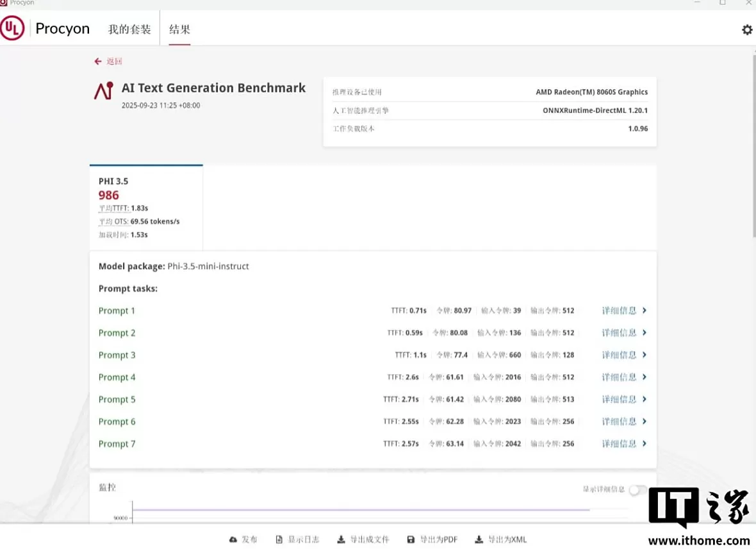Click the 导出成文件 download icon
The width and height of the screenshot is (756, 549).
pyautogui.click(x=341, y=539)
